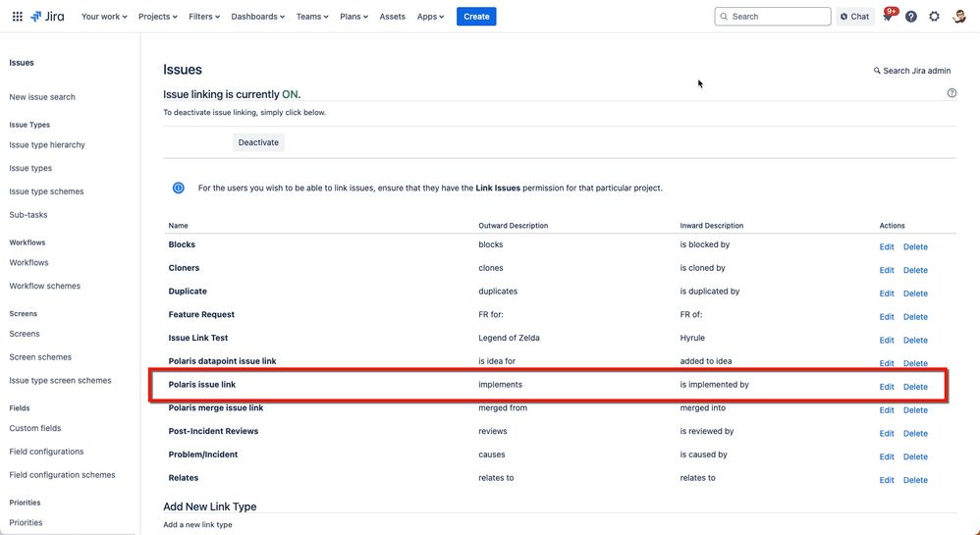
Task: Open notifications bell icon
Action: 888,17
